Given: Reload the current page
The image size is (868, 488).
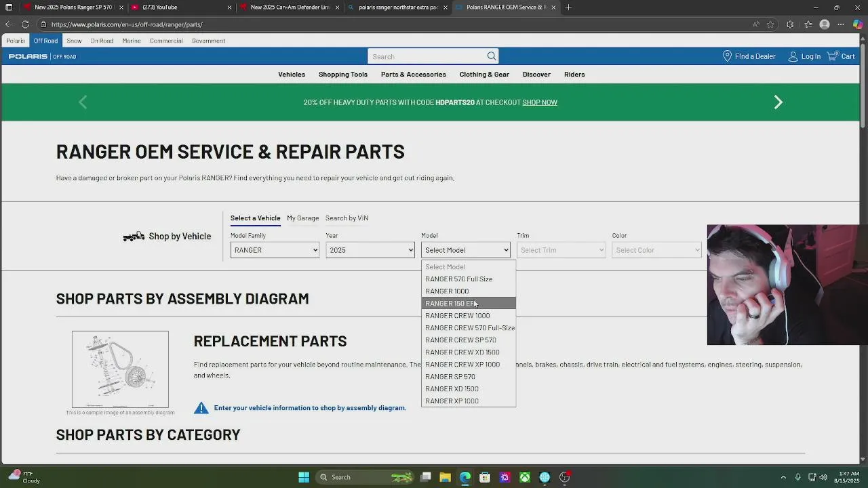Looking at the screenshot, I should point(25,24).
